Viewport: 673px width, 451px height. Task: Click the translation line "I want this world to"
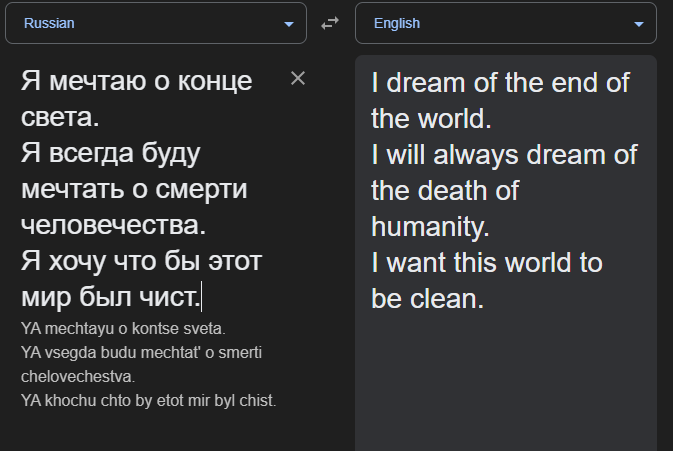pyautogui.click(x=487, y=262)
